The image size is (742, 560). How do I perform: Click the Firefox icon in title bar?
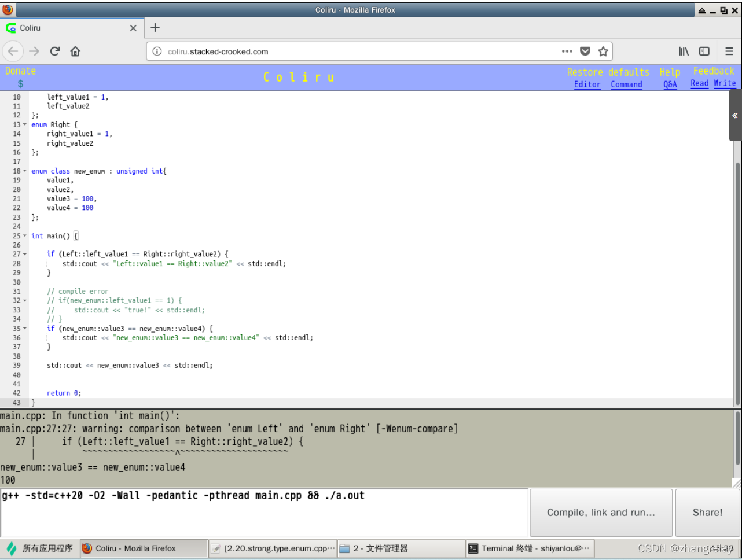click(x=8, y=9)
